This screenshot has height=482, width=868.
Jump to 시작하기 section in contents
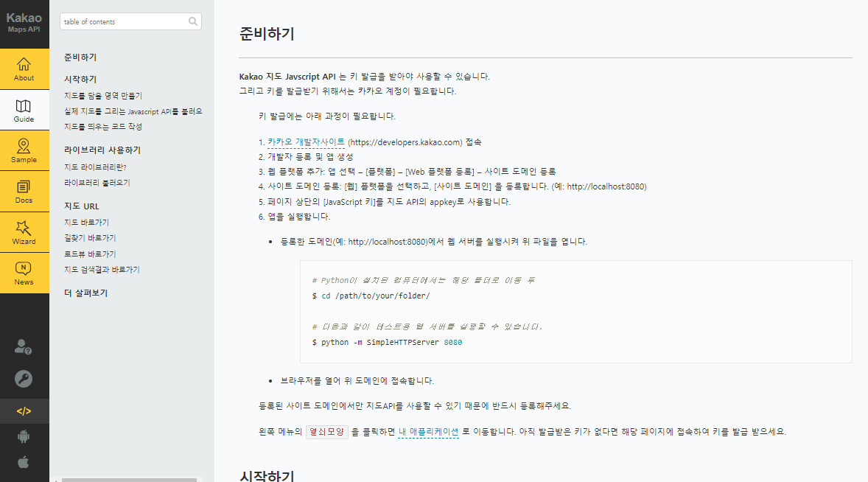pyautogui.click(x=80, y=79)
